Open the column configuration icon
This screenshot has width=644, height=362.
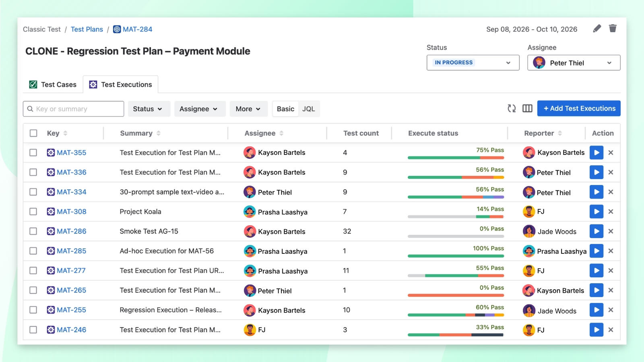tap(527, 108)
